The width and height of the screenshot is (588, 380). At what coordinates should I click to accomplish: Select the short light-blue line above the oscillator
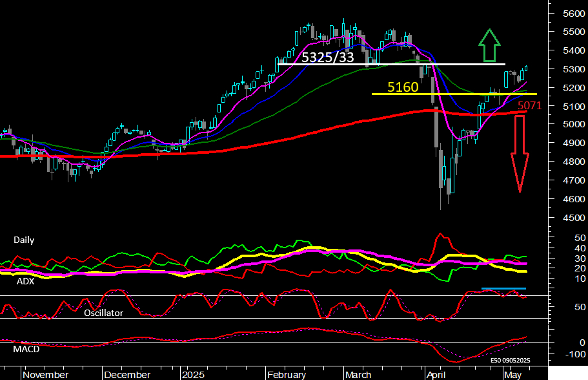coord(503,289)
